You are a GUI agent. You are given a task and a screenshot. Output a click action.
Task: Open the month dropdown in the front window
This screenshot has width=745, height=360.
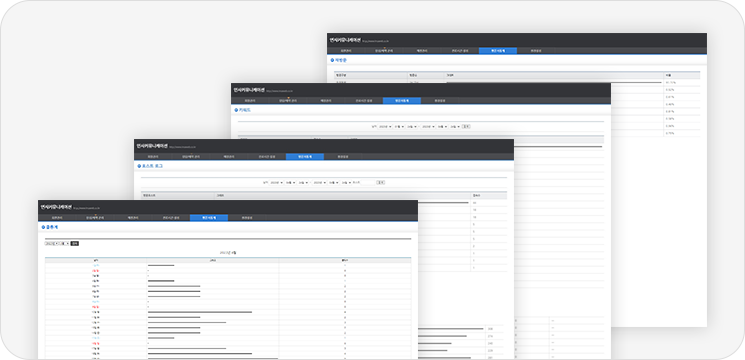64,243
